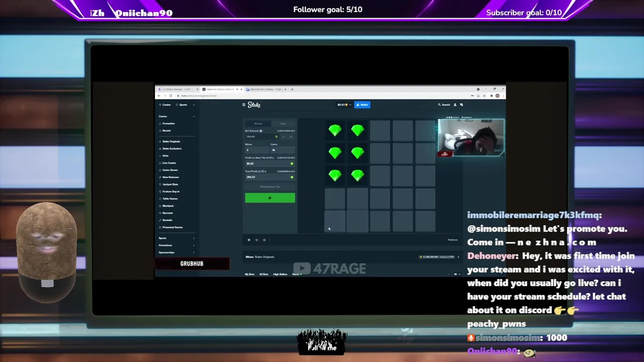Click the theatre mode icon beside gear

(x=257, y=240)
